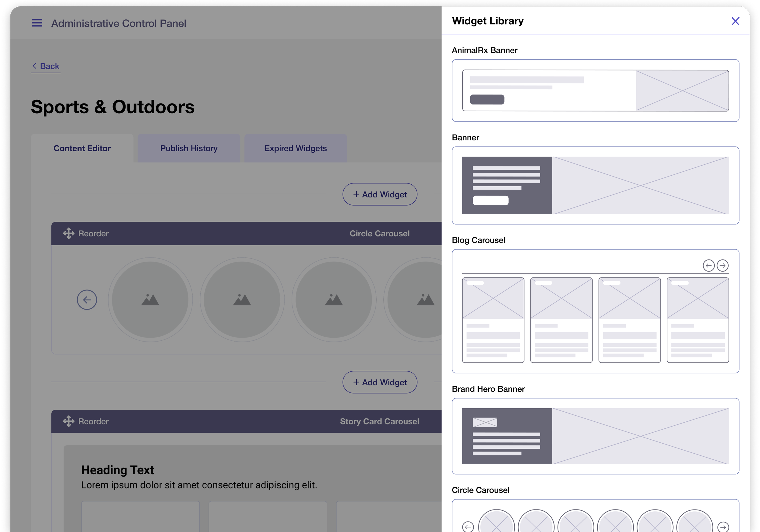Choose the AnimalRx Banner widget thumbnail
The image size is (760, 532).
(x=595, y=90)
